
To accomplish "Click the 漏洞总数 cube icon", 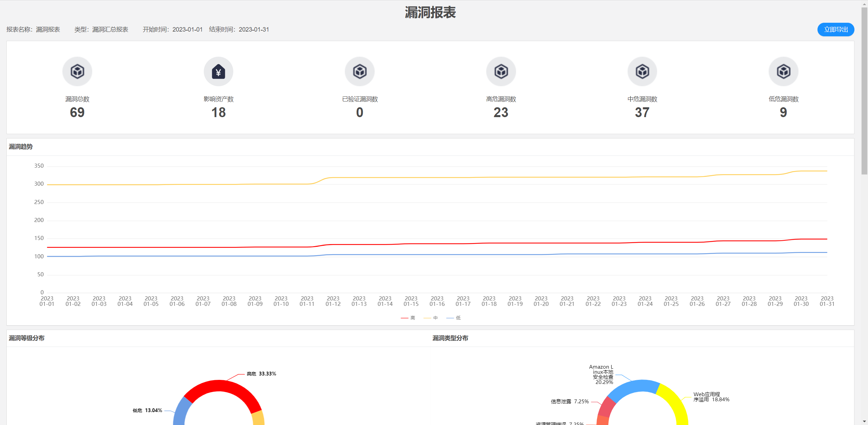I will (77, 71).
